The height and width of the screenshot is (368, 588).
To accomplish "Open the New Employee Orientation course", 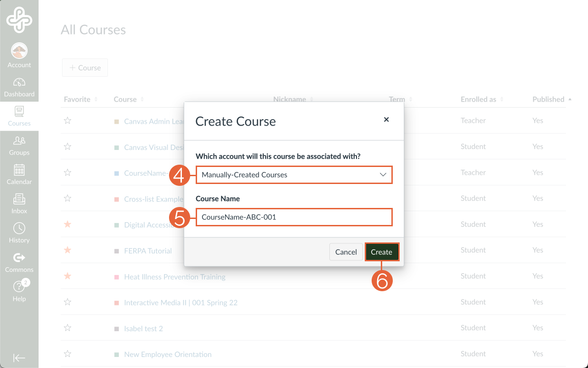I will click(168, 355).
